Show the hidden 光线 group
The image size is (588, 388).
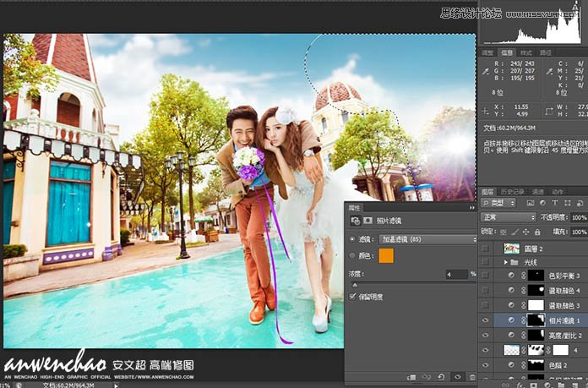485,262
